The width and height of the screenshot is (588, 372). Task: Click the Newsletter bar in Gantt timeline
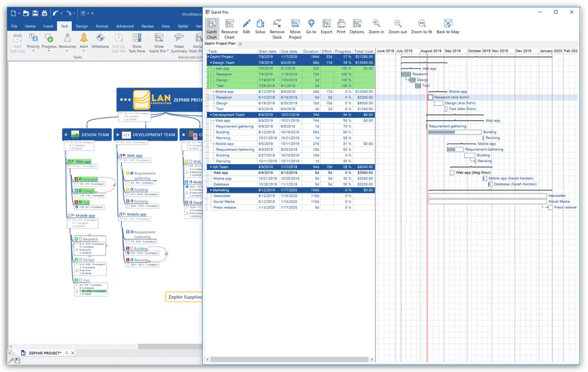(x=488, y=196)
